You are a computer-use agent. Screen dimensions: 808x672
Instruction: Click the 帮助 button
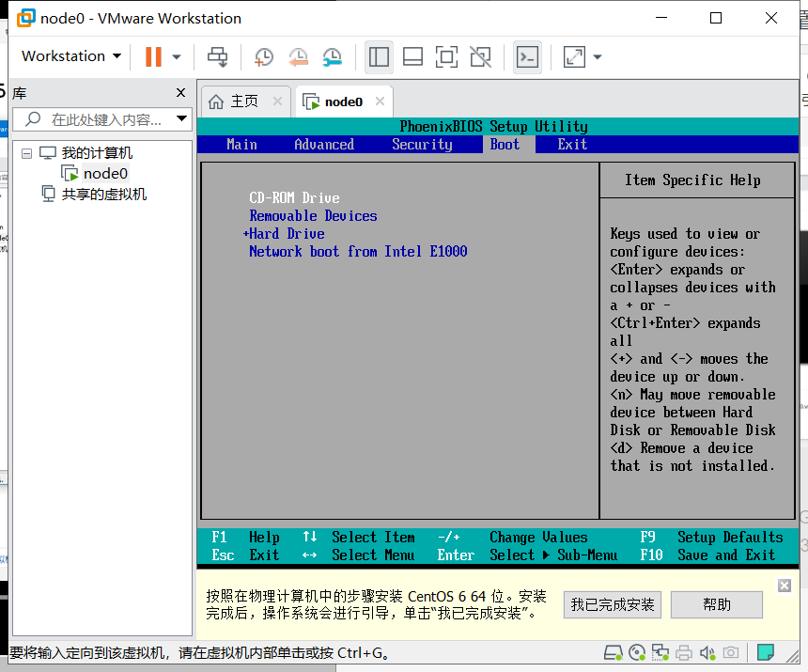coord(717,604)
